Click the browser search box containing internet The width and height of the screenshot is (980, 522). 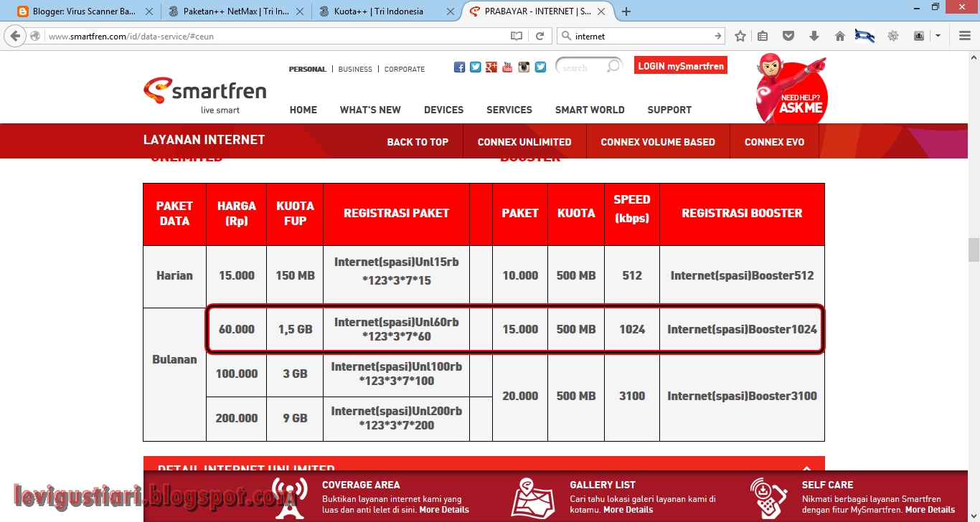[642, 36]
